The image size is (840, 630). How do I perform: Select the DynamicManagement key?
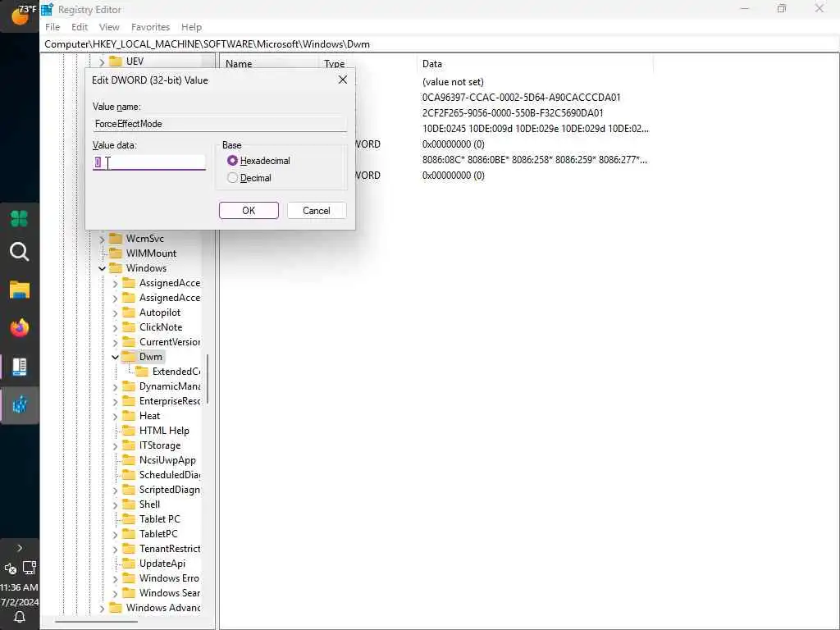click(169, 386)
